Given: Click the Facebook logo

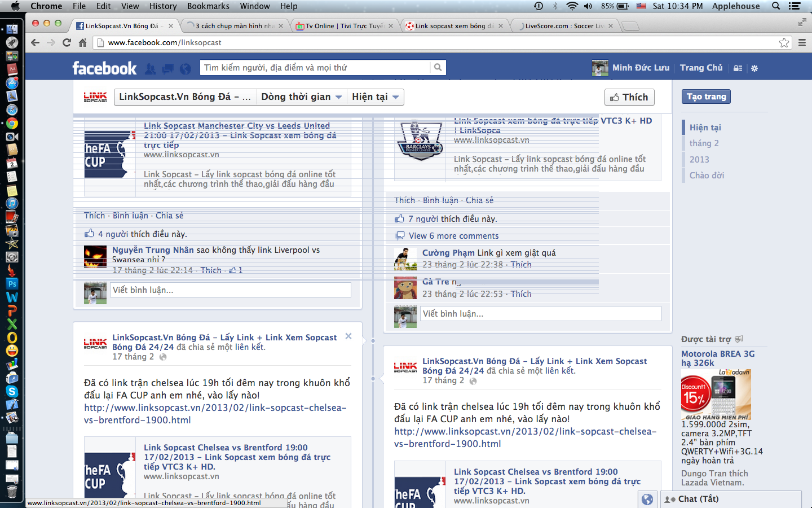Looking at the screenshot, I should pyautogui.click(x=104, y=68).
